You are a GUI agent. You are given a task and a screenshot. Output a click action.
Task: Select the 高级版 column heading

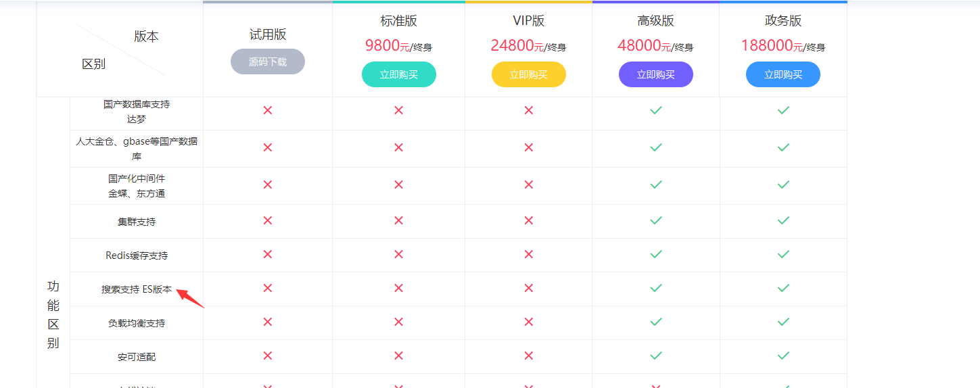(x=655, y=20)
